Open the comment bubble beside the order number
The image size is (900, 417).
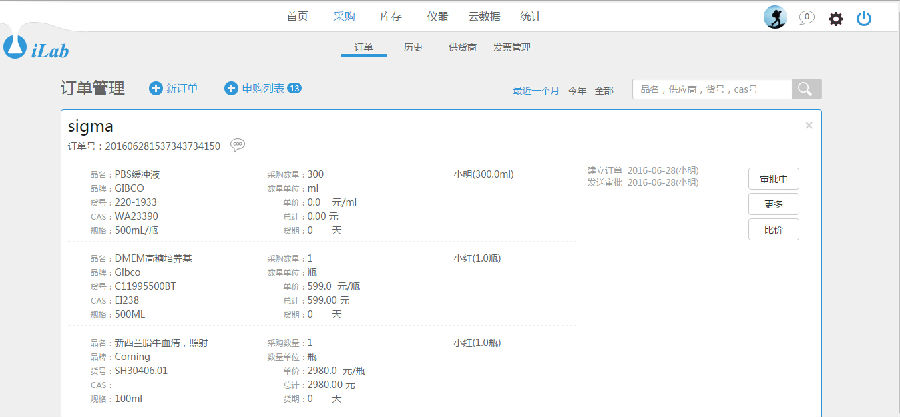pos(238,145)
